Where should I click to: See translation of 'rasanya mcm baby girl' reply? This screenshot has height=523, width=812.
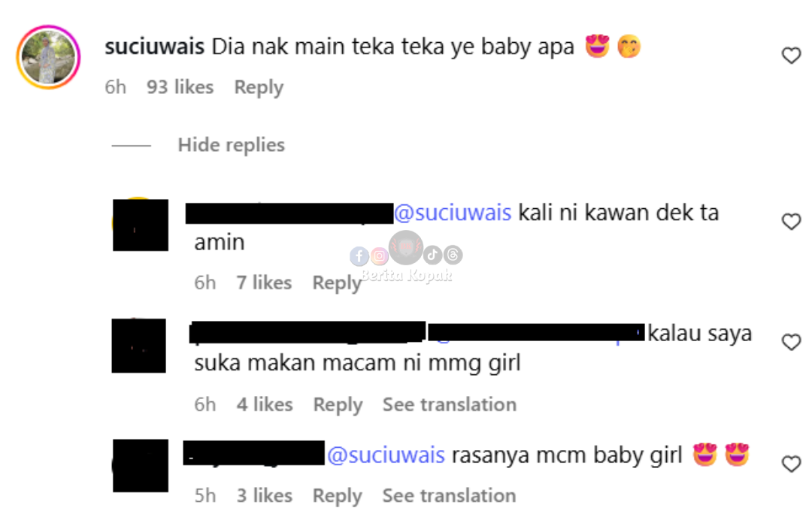click(x=449, y=495)
